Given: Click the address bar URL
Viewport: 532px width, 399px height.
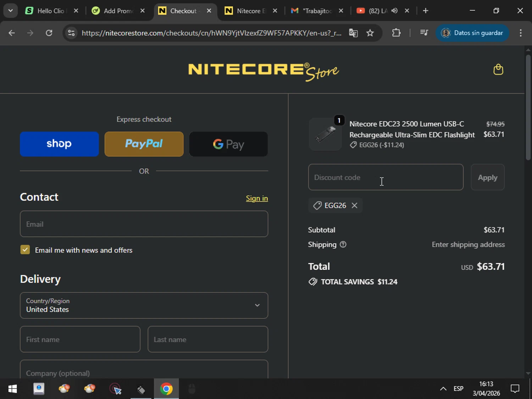Looking at the screenshot, I should click(211, 33).
